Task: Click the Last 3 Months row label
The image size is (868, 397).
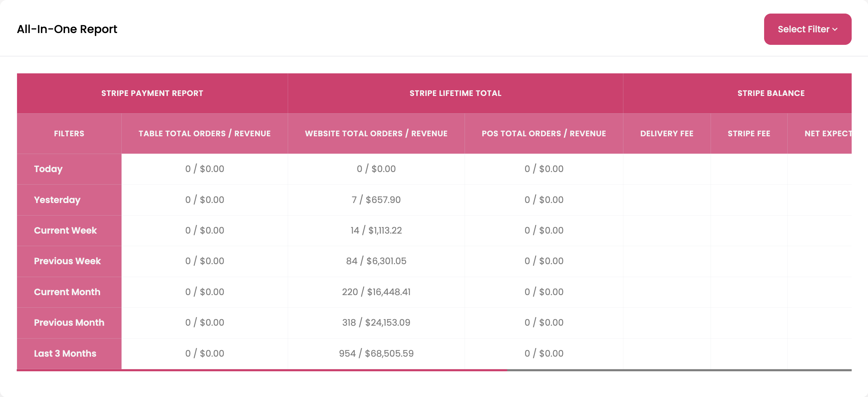Action: pos(65,354)
